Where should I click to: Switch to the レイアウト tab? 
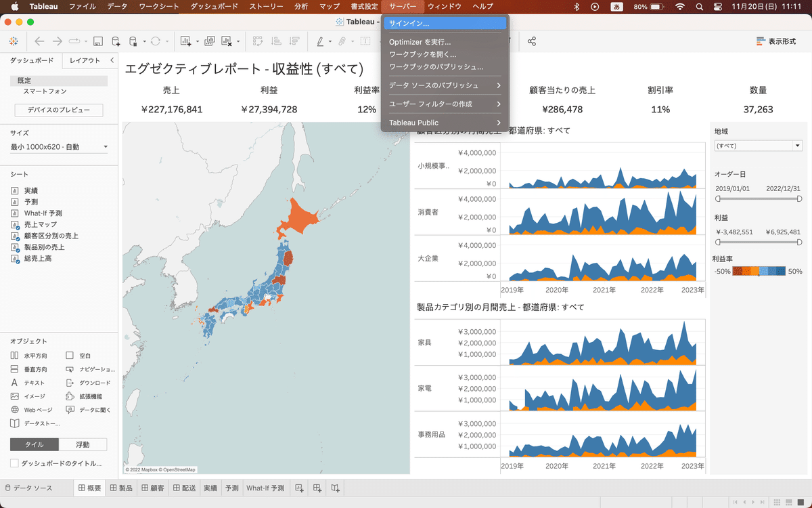(x=85, y=60)
